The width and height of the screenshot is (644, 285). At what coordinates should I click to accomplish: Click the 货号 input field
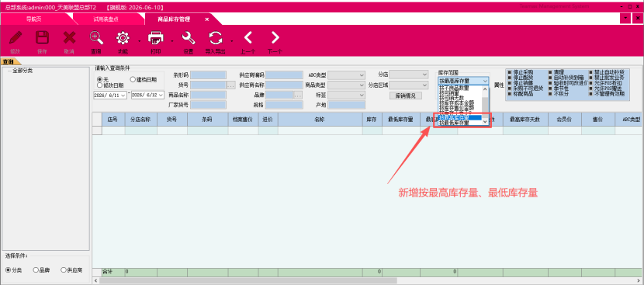208,85
